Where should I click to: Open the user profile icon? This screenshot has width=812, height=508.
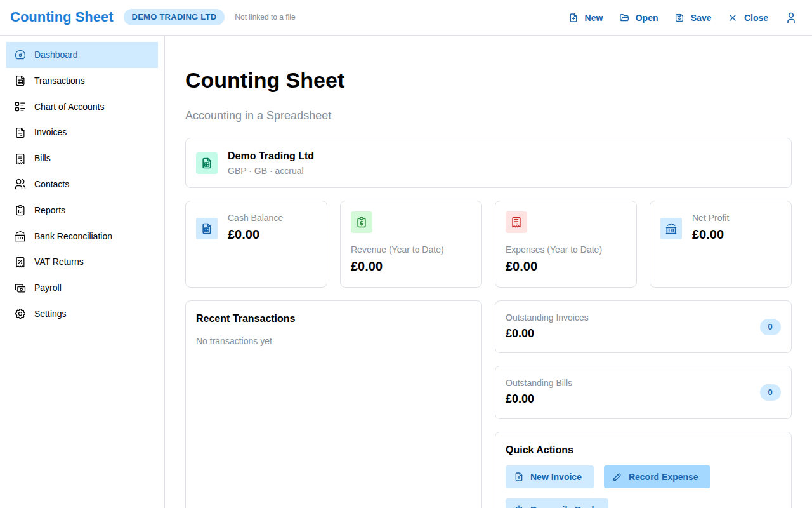point(790,18)
